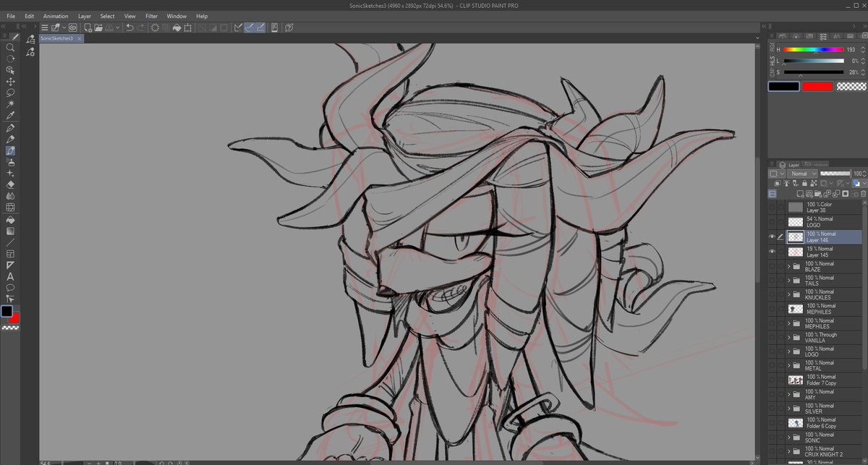Click the New raster layer icon
This screenshot has height=465, width=868.
tap(800, 194)
